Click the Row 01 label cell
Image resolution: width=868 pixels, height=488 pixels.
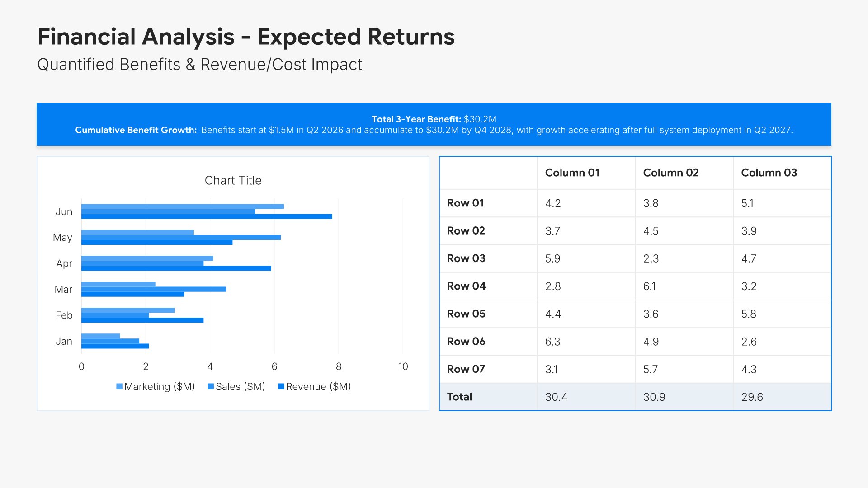[x=466, y=203]
